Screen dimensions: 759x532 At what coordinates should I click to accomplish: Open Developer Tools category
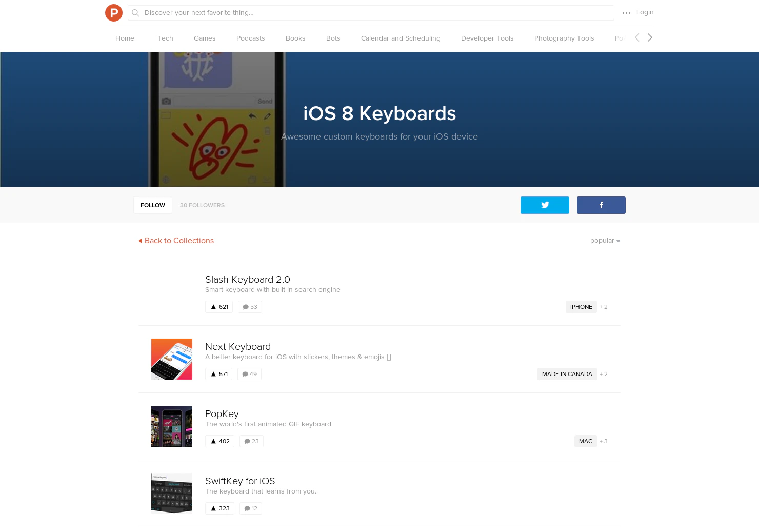(487, 38)
